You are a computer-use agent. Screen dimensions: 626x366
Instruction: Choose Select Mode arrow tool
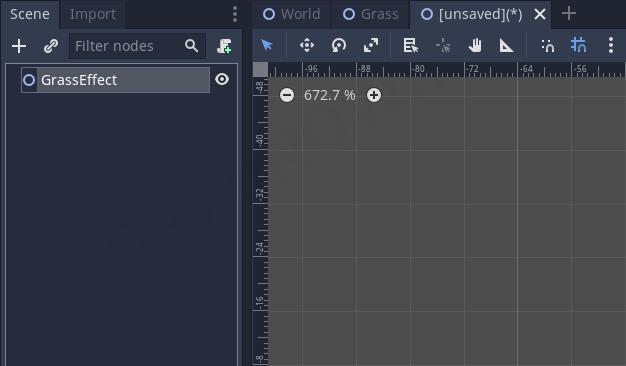pos(267,45)
